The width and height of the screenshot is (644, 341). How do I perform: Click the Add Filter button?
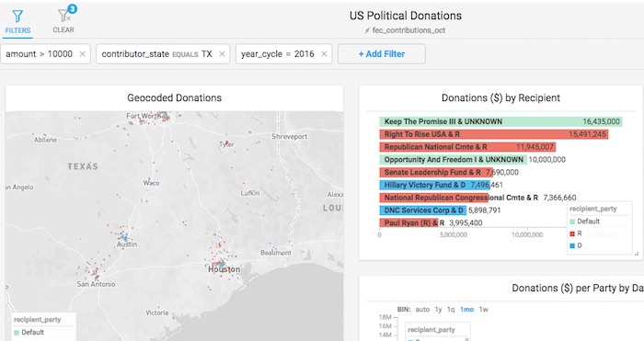382,54
